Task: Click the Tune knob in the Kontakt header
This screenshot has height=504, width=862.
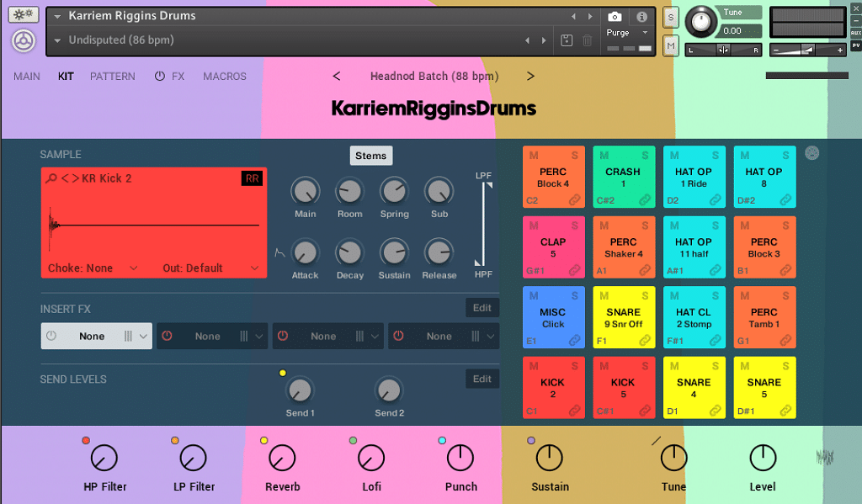Action: pos(700,22)
